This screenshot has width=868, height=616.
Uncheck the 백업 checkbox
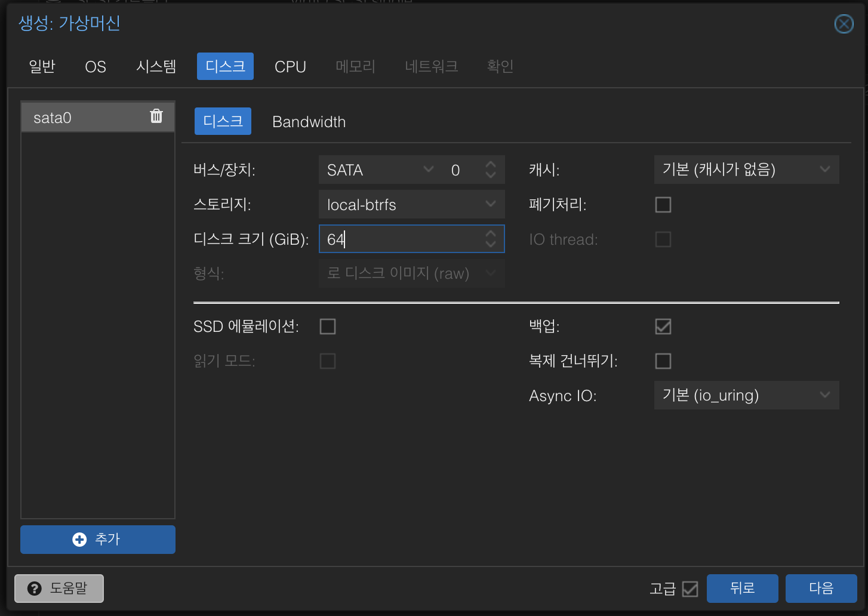663,327
